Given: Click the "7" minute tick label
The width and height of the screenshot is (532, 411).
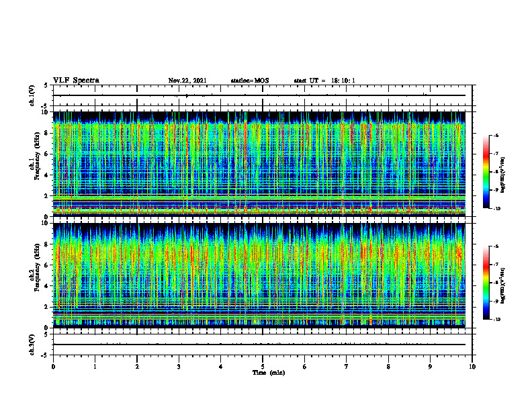Looking at the screenshot, I should 347,367.
